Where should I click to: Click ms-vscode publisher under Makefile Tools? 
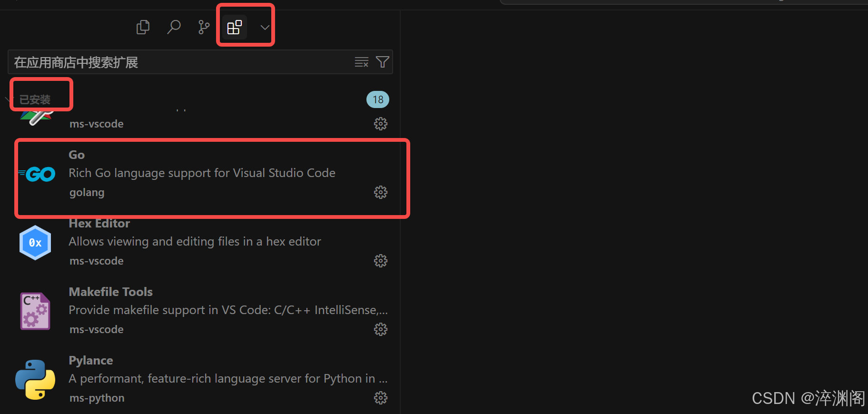[x=97, y=329]
